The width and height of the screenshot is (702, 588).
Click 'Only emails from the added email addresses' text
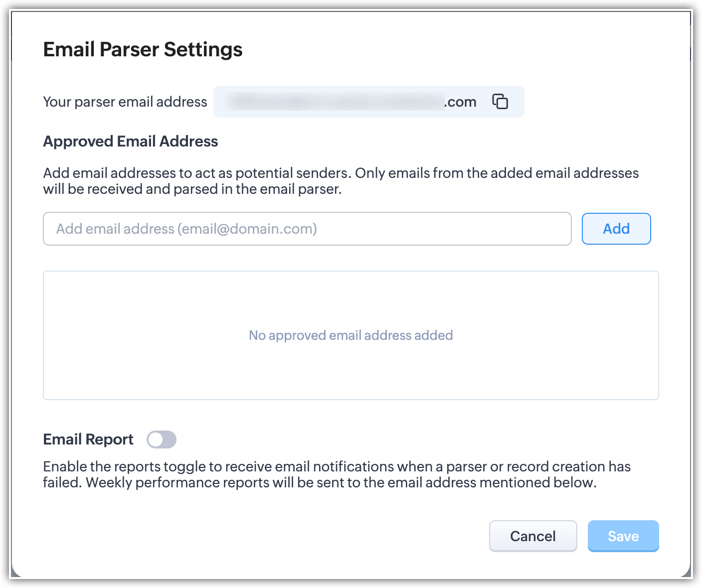pos(497,173)
